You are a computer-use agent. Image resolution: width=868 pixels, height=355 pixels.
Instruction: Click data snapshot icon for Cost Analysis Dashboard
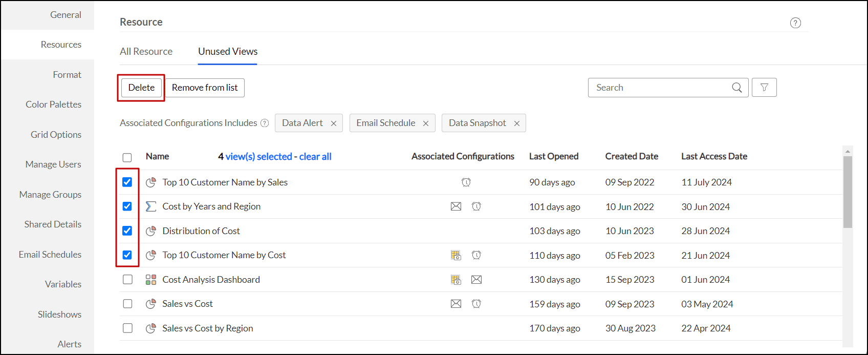tap(456, 280)
